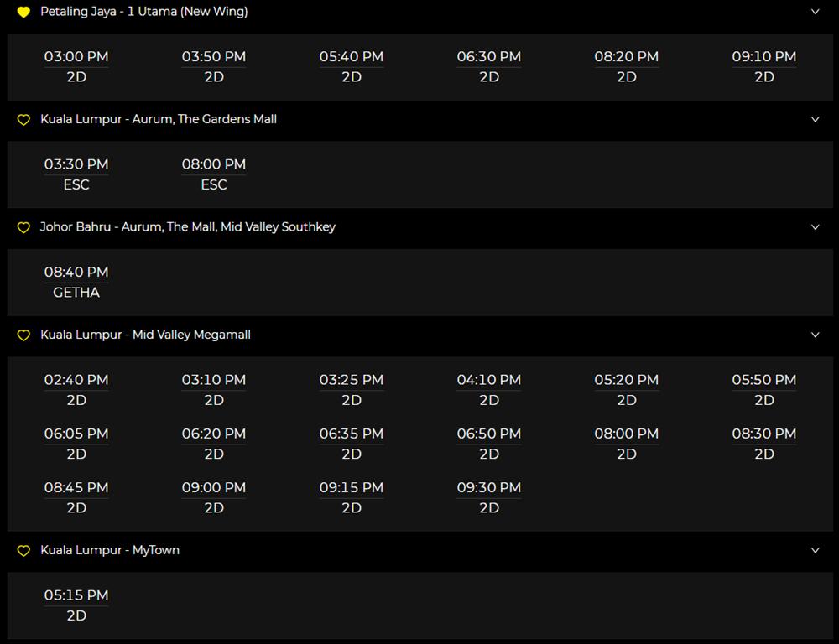Open Kuala Lumpur - Mid Valley Megamall cinema title
This screenshot has height=644, width=839.
click(x=145, y=335)
